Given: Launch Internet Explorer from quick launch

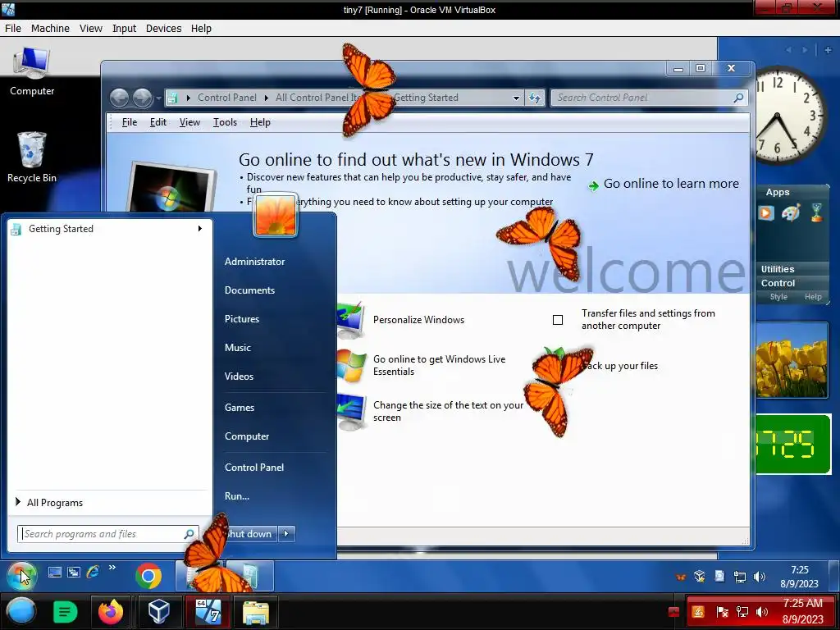Looking at the screenshot, I should point(93,572).
